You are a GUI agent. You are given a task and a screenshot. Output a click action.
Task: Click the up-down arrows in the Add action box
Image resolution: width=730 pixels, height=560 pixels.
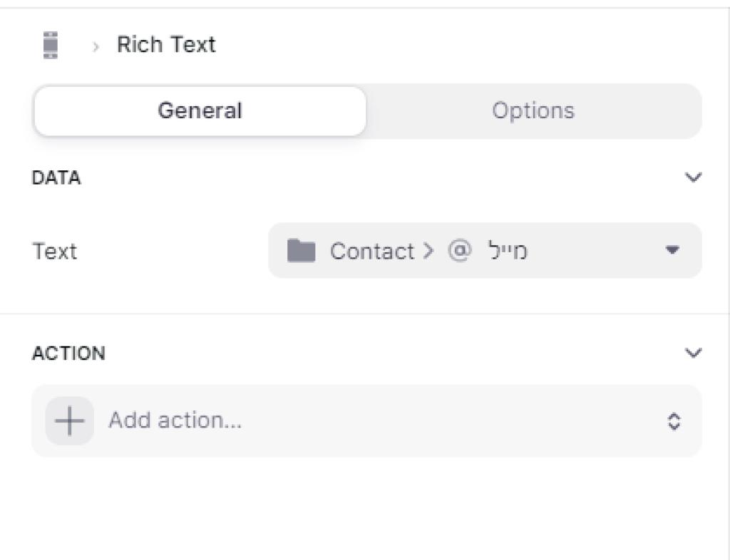pyautogui.click(x=674, y=421)
